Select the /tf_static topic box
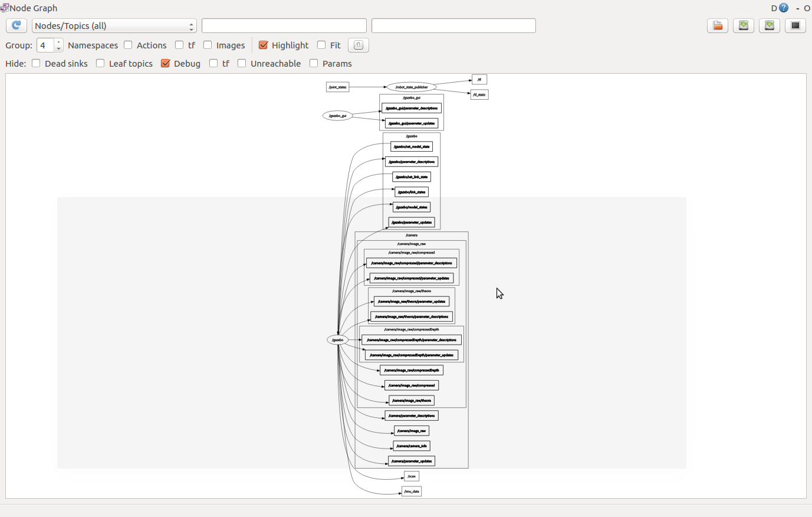The width and height of the screenshot is (812, 517). click(x=479, y=94)
